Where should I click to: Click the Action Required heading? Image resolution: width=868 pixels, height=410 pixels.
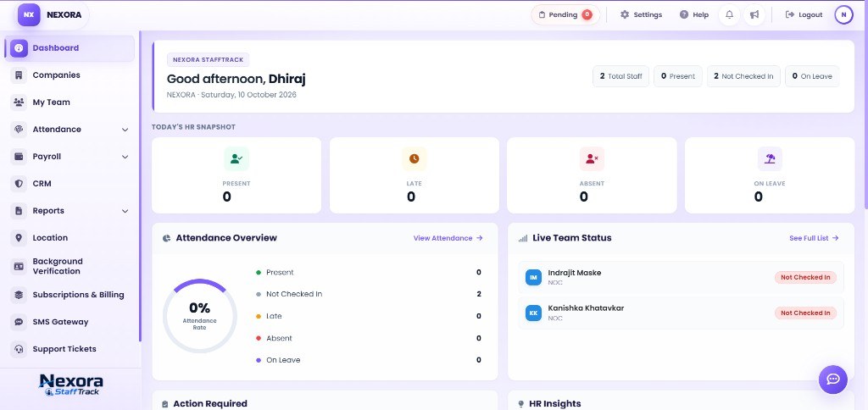tap(210, 404)
